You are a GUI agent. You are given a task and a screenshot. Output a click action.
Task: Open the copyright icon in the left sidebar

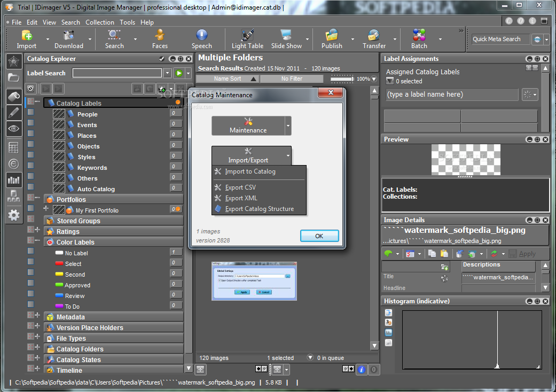pos(14,164)
